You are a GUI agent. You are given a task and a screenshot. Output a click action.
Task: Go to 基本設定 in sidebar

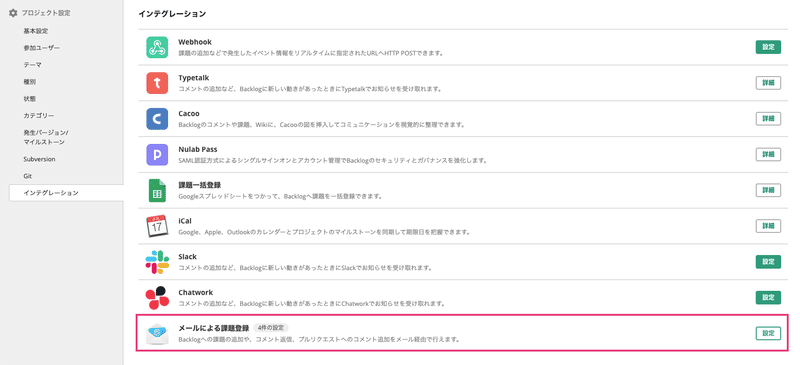(36, 31)
